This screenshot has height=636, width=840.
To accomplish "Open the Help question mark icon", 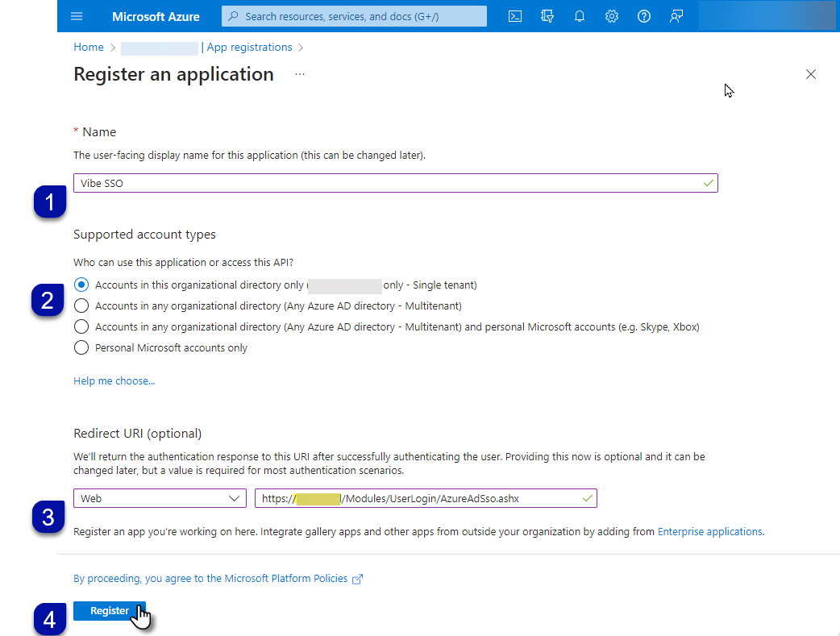I will tap(644, 16).
